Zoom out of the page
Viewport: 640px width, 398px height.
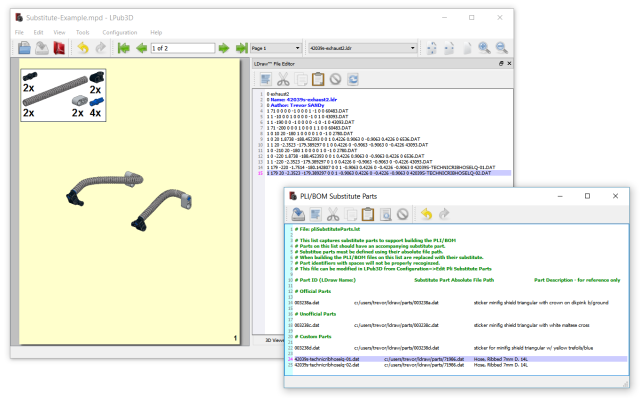point(502,48)
